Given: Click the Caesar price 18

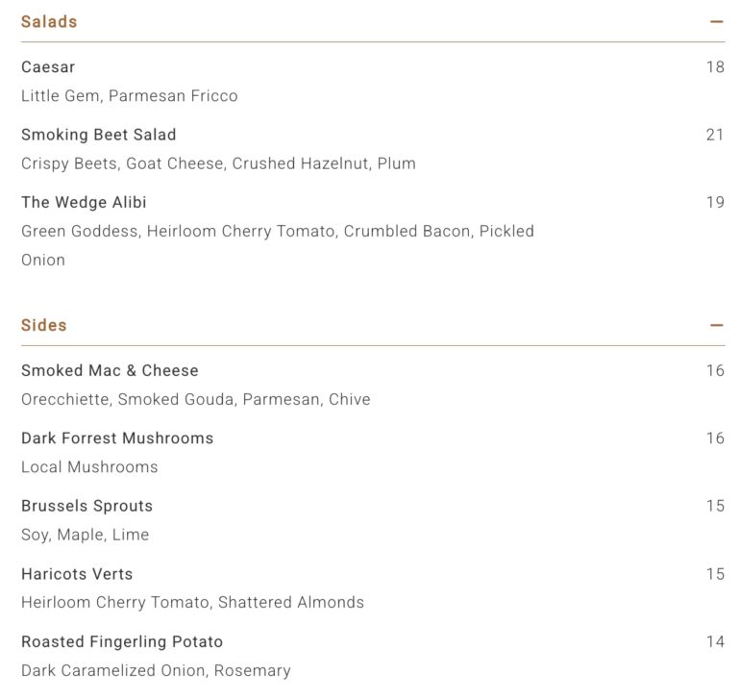Looking at the screenshot, I should click(x=715, y=67).
